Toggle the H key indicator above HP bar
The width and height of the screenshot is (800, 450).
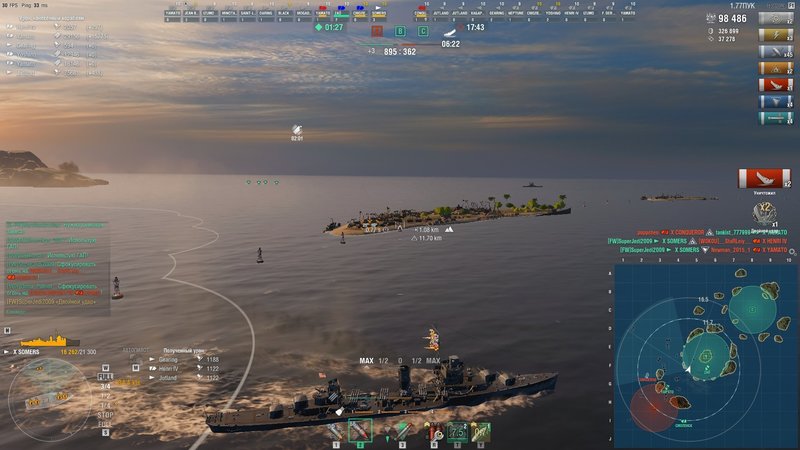[x=7, y=331]
